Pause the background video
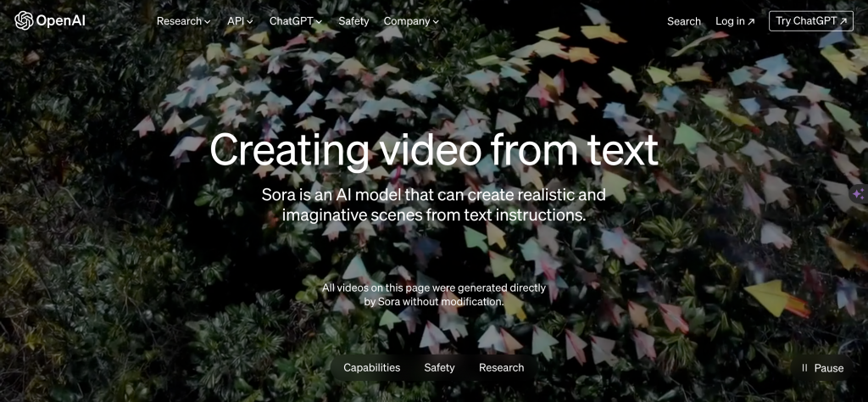Image resolution: width=868 pixels, height=402 pixels. (822, 368)
